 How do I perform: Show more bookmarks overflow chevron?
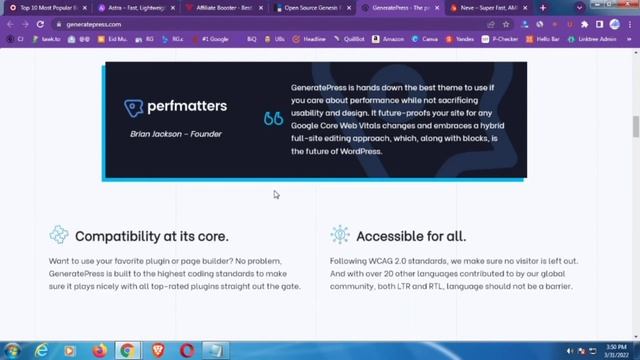pos(629,39)
